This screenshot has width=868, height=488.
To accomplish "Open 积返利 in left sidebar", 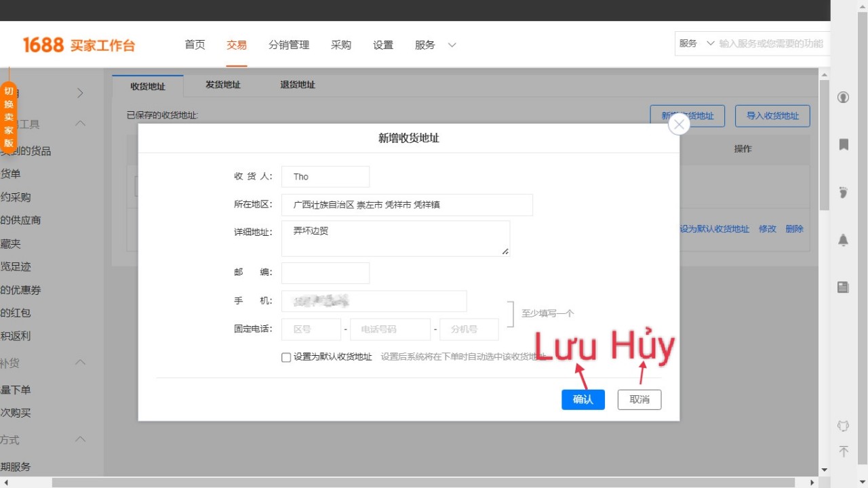I will [x=16, y=335].
